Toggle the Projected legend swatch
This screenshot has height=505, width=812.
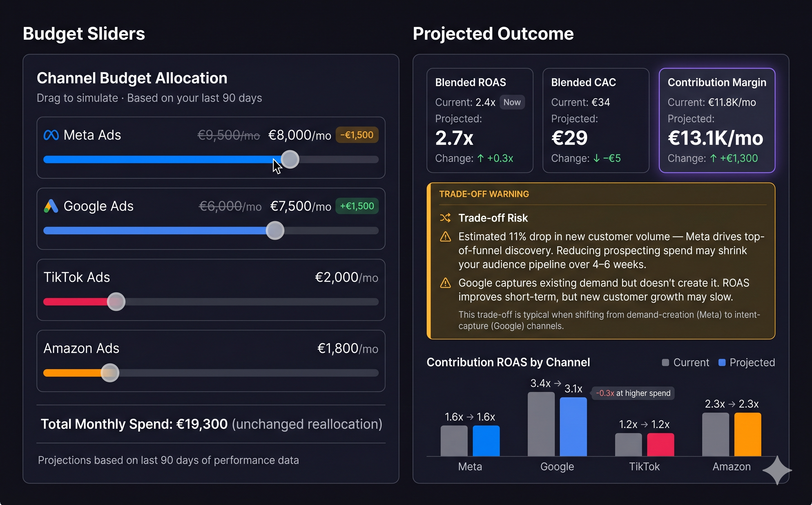tap(722, 362)
